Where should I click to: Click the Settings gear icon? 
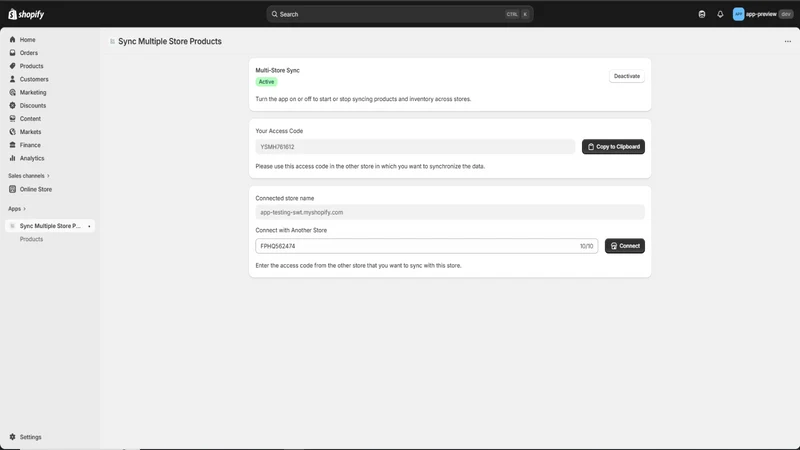coord(13,437)
